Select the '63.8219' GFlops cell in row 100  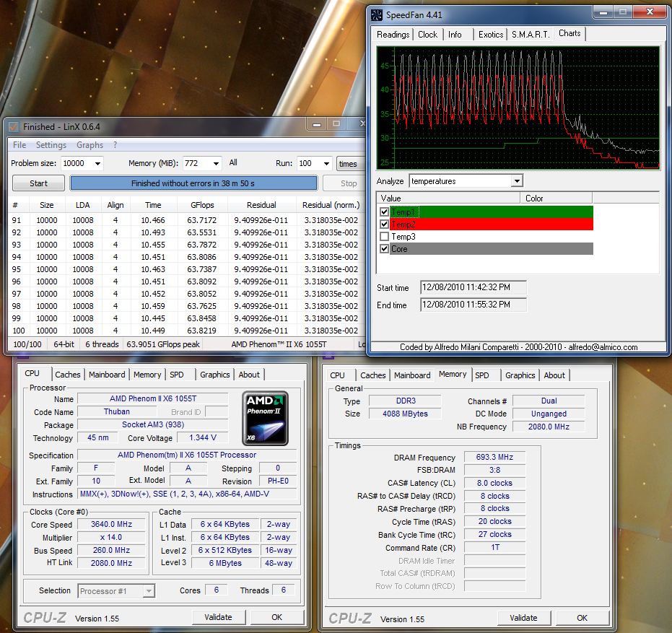(202, 331)
